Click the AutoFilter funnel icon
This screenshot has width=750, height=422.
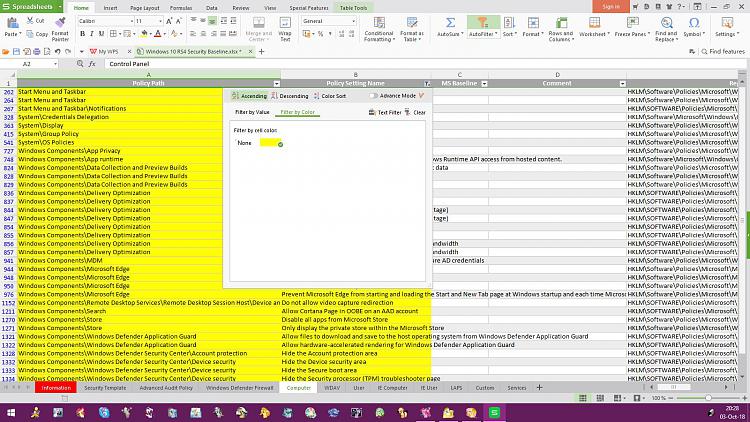[x=483, y=22]
